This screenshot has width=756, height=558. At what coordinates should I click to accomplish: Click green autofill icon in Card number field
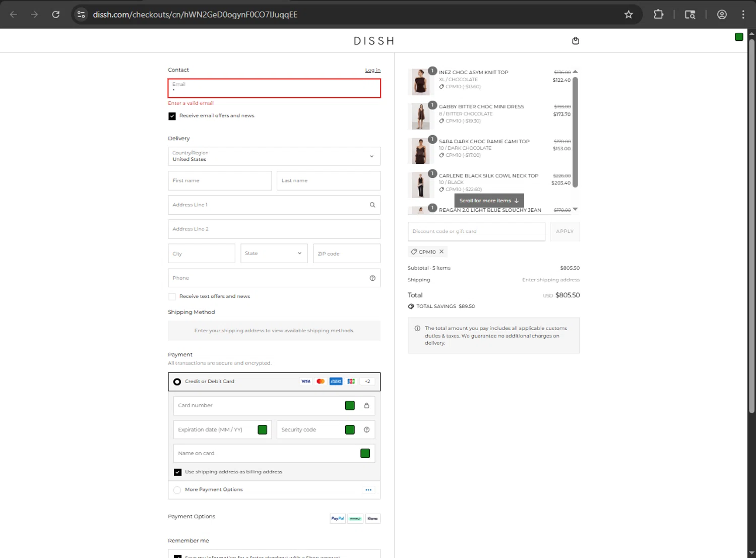(x=350, y=405)
